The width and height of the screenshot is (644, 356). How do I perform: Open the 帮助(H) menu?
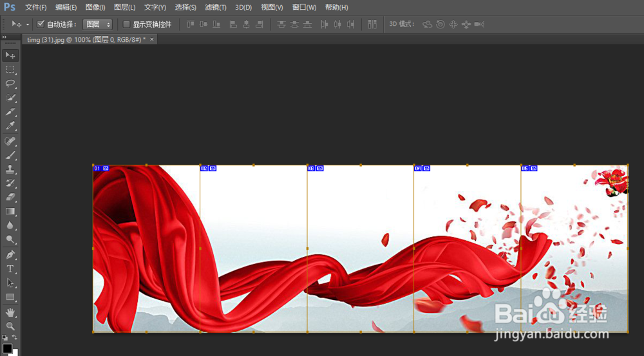tap(336, 7)
